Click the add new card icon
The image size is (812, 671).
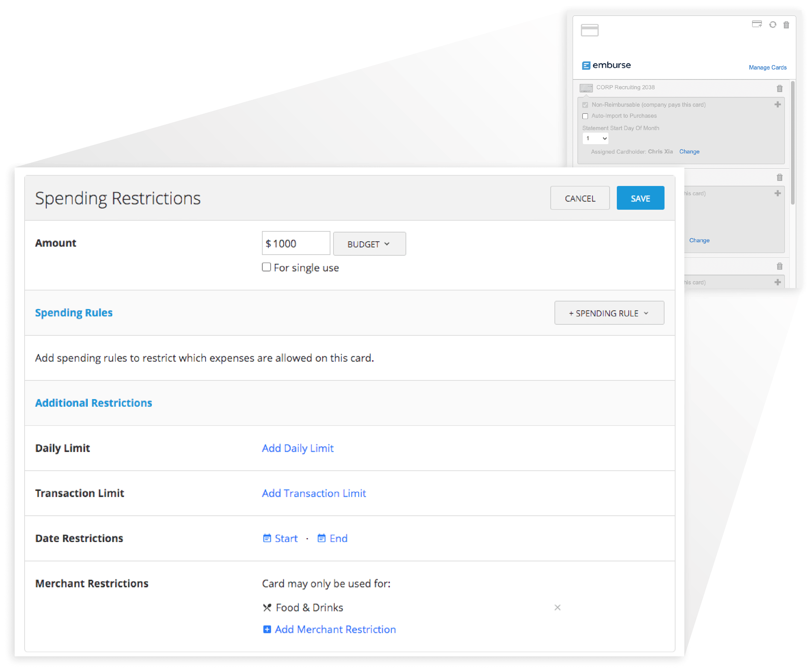click(757, 24)
